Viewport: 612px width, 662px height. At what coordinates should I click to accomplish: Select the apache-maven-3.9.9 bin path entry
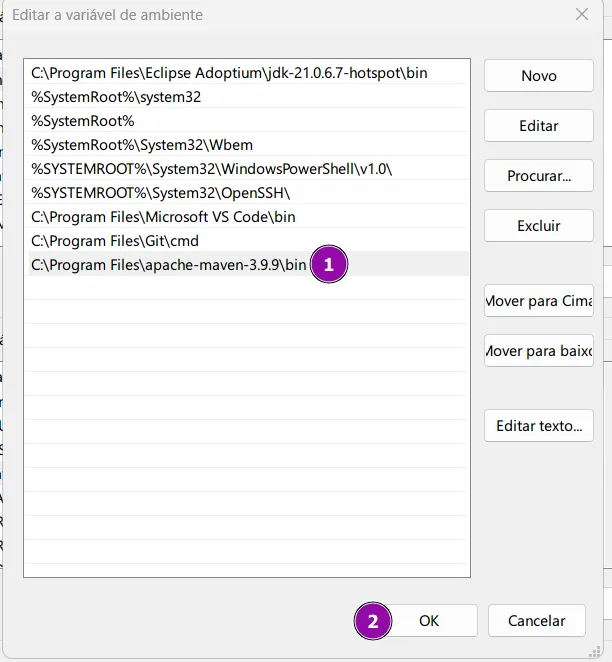(168, 264)
